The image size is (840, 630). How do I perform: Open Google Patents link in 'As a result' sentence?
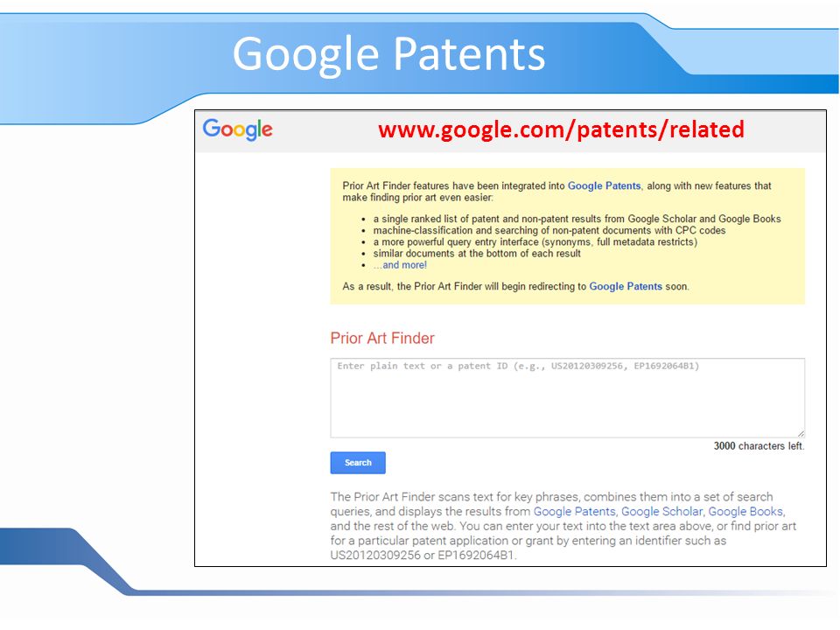pos(626,287)
